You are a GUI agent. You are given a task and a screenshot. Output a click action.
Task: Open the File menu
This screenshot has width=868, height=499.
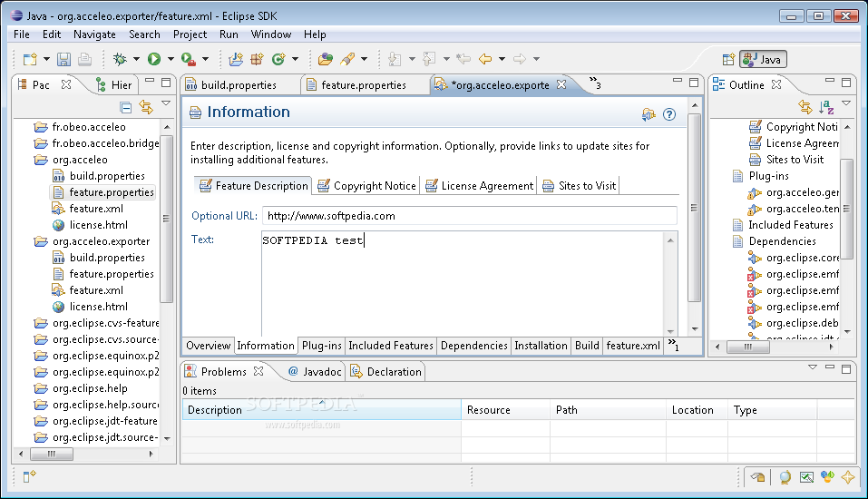click(x=22, y=34)
